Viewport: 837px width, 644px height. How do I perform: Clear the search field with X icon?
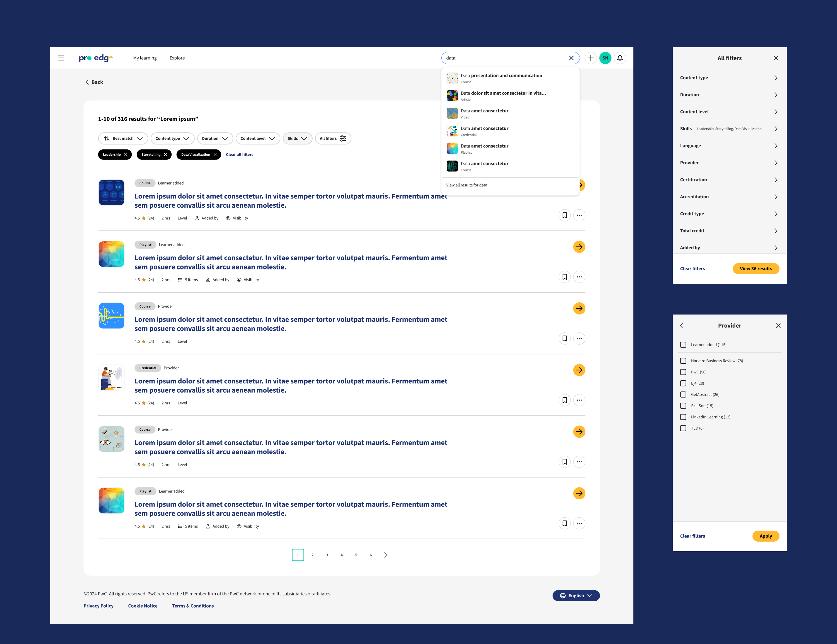(x=571, y=58)
